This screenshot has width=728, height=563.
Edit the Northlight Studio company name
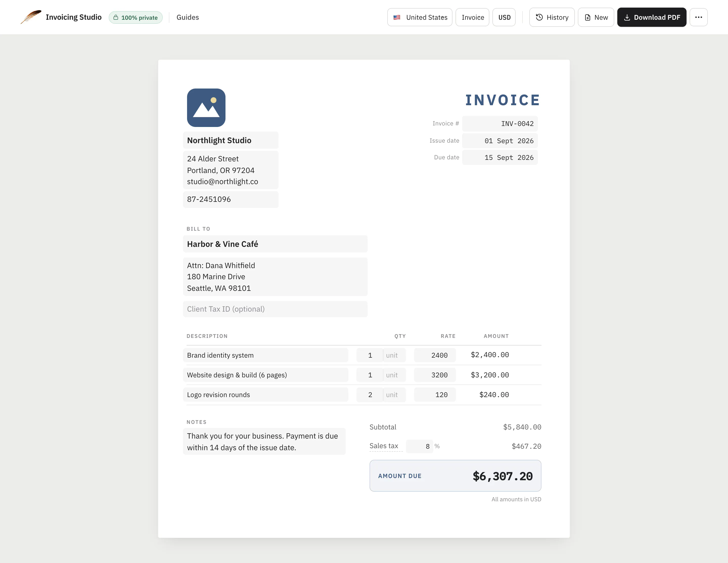[x=231, y=140]
